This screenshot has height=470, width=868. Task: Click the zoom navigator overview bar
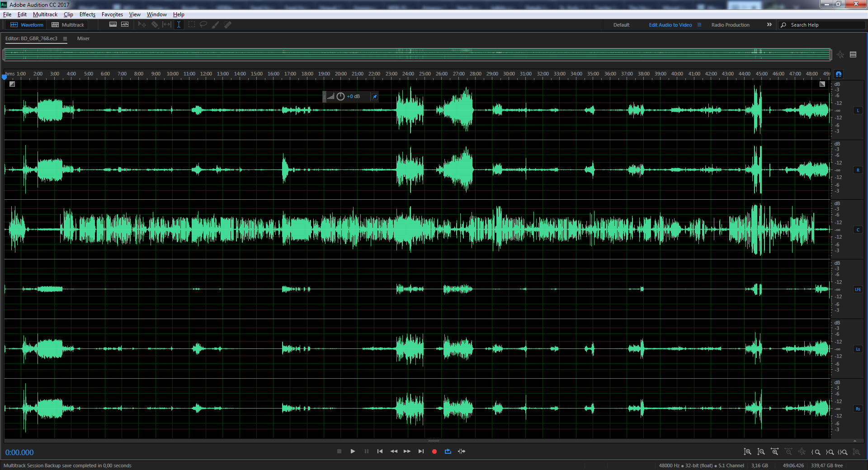tap(417, 55)
